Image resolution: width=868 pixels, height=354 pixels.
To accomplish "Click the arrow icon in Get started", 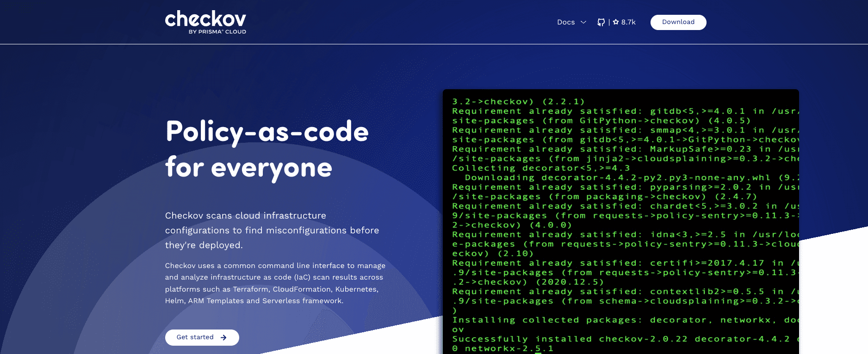I will tap(223, 337).
